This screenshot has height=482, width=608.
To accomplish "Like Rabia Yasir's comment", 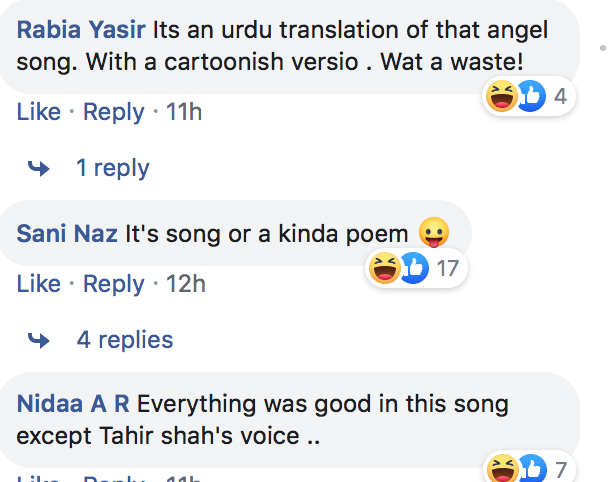I will [x=38, y=112].
